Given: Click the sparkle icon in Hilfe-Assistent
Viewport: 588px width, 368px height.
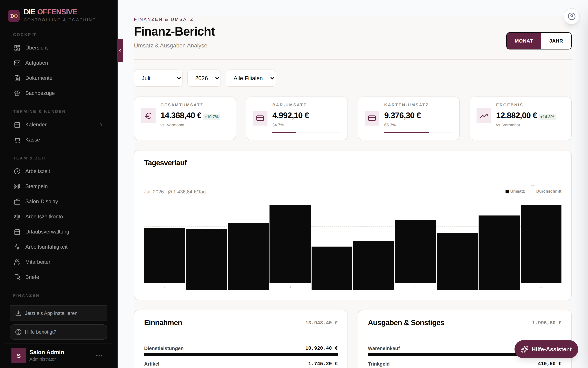Looking at the screenshot, I should tap(525, 349).
